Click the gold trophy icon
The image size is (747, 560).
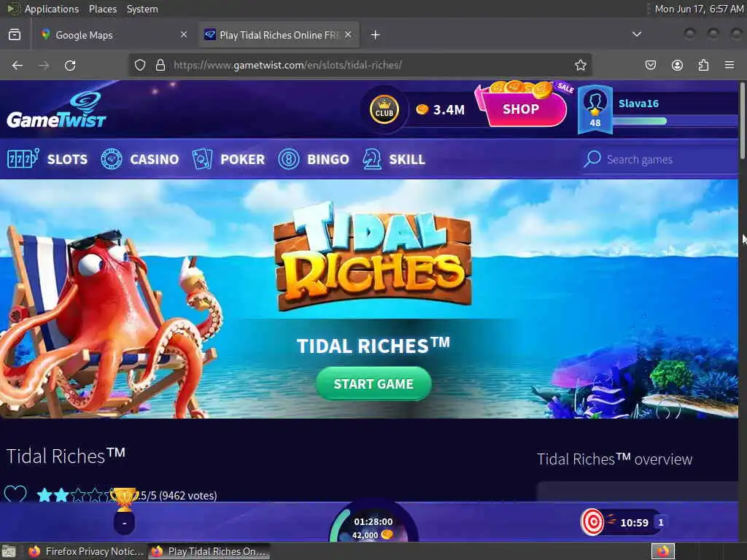pyautogui.click(x=124, y=499)
